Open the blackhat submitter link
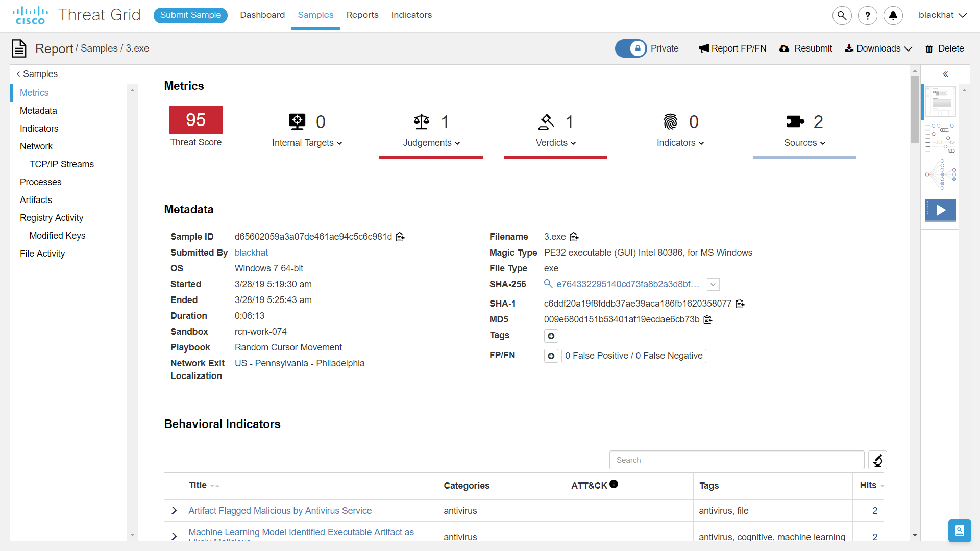 pos(251,253)
